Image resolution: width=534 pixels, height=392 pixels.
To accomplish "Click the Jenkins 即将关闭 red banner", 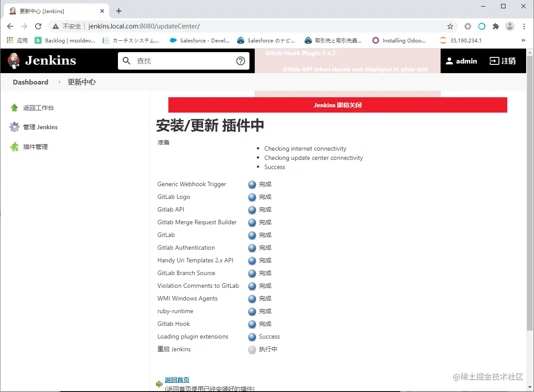I will click(338, 105).
